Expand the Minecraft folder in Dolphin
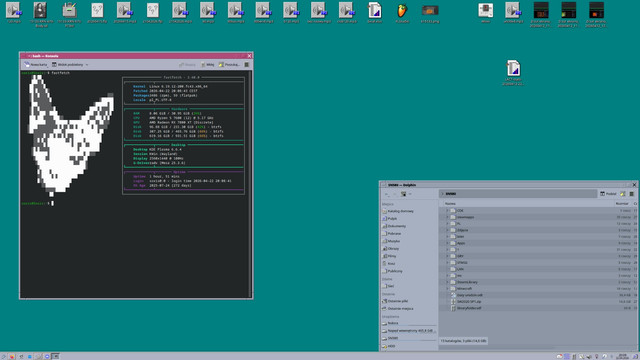 click(447, 289)
